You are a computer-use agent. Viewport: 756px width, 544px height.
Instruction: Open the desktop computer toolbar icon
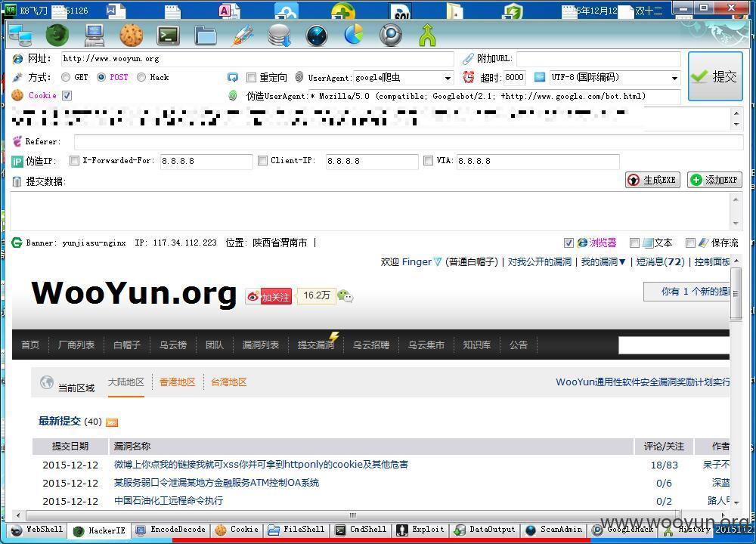pyautogui.click(x=94, y=36)
